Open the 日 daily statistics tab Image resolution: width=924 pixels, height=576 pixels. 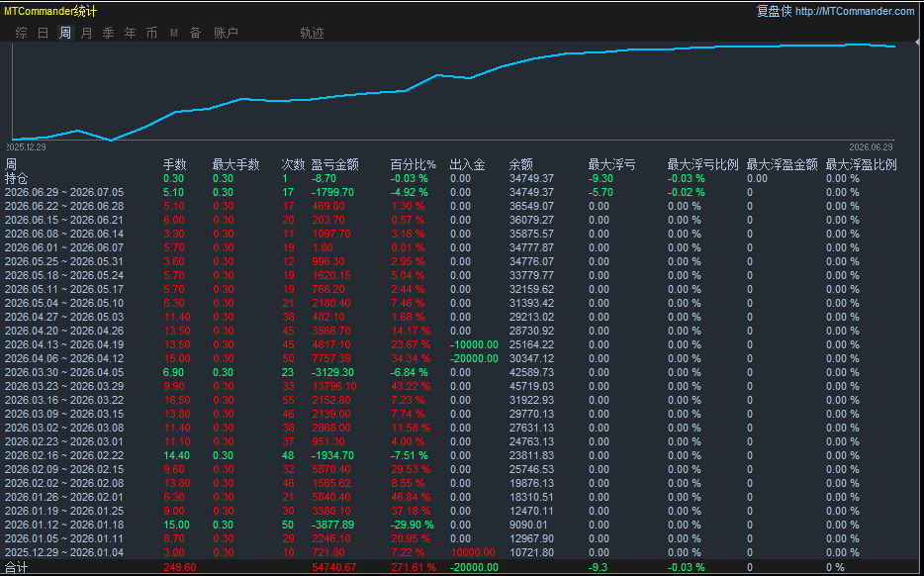point(43,33)
